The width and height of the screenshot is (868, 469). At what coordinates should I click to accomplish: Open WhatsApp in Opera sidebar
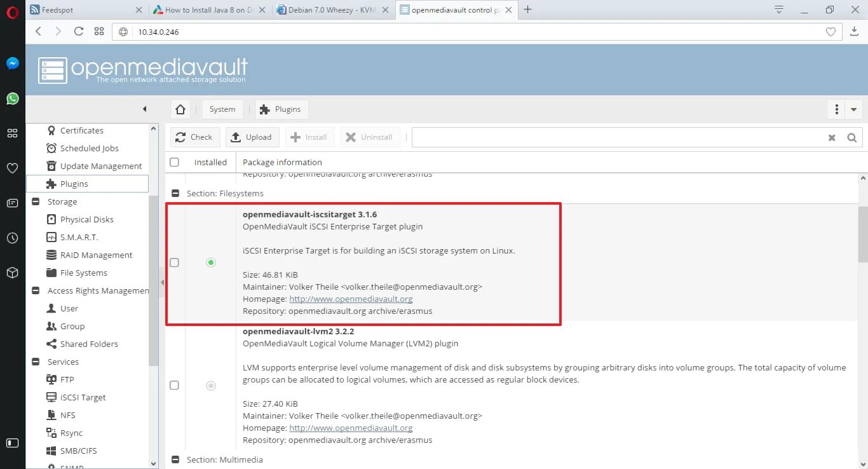point(12,99)
